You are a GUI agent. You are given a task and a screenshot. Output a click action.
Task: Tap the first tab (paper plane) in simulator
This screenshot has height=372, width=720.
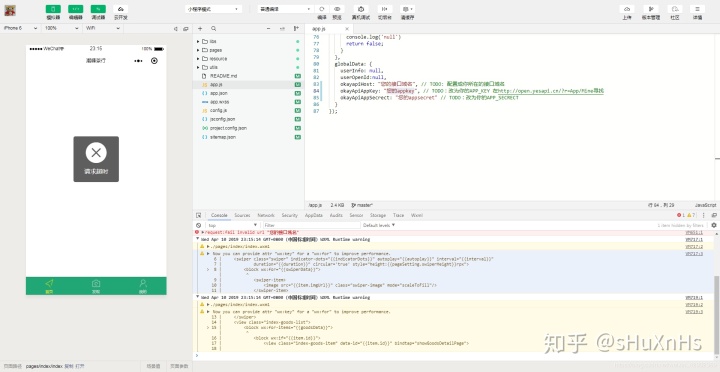click(x=49, y=286)
